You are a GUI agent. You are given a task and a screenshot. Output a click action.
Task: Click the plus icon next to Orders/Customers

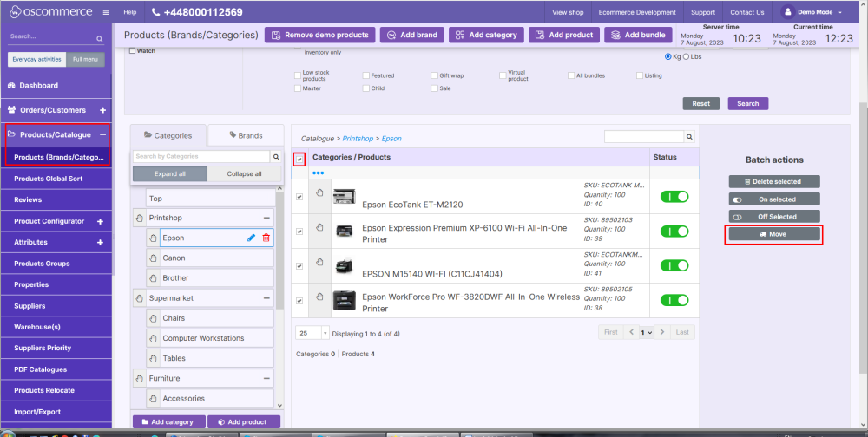102,110
